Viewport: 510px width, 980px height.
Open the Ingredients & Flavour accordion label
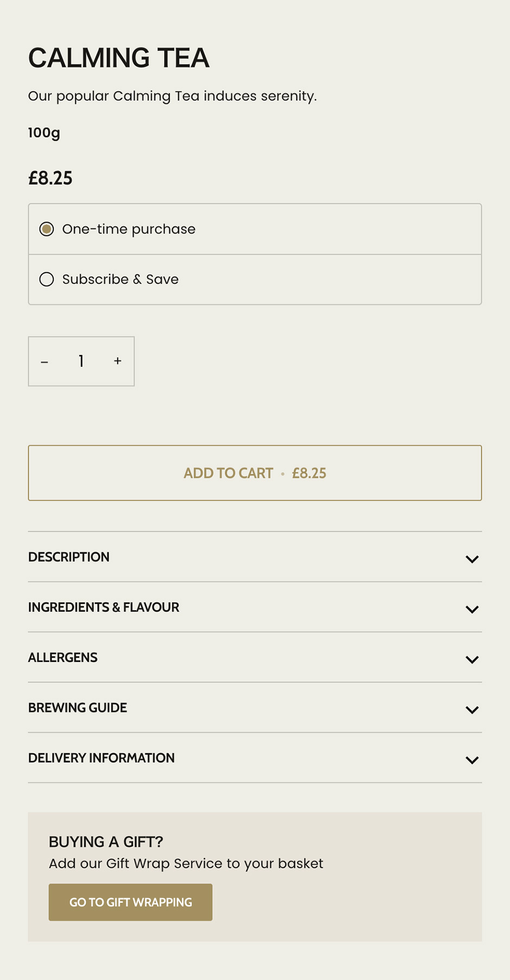104,607
